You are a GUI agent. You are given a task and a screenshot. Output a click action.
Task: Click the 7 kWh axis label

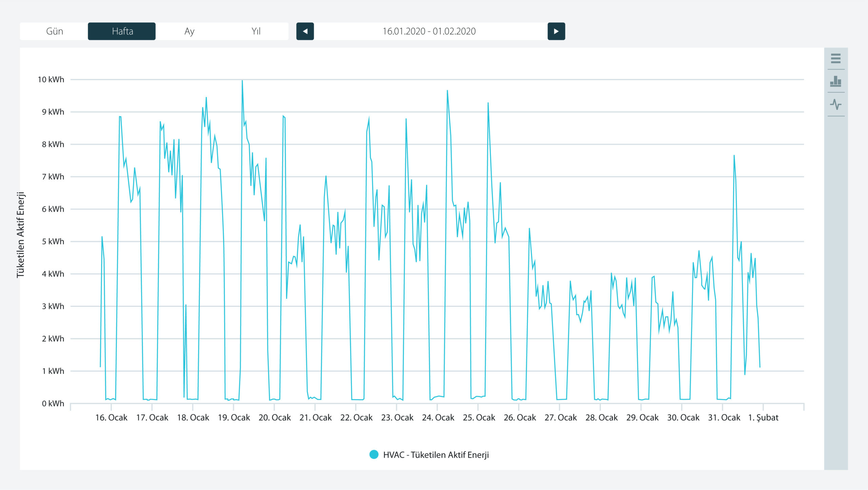[53, 177]
